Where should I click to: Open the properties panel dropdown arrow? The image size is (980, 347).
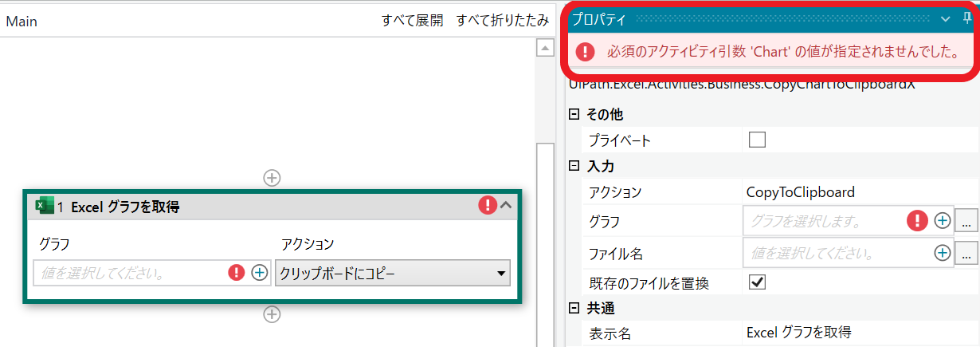[946, 19]
